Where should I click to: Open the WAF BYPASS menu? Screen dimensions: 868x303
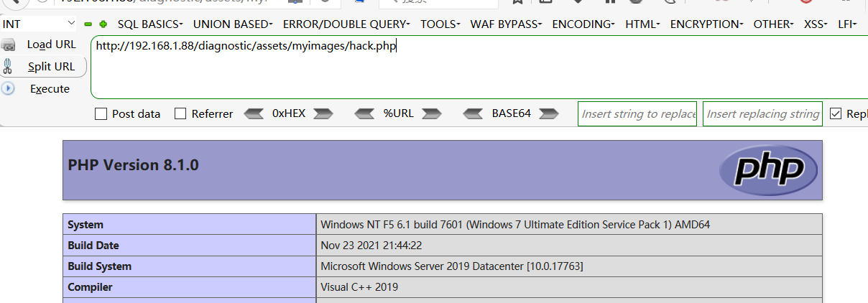coord(507,24)
